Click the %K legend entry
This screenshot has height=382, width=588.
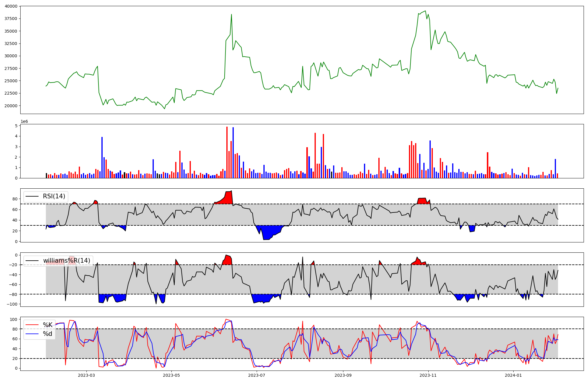coord(48,325)
